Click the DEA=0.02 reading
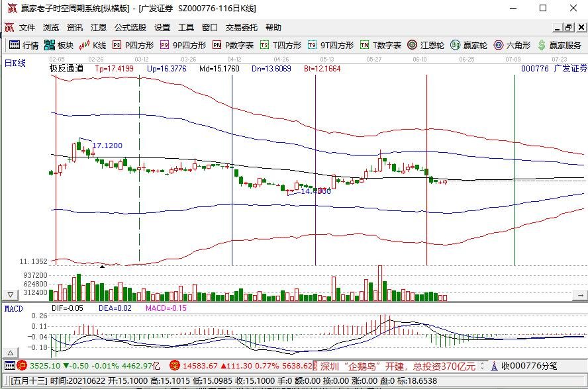 [x=115, y=308]
